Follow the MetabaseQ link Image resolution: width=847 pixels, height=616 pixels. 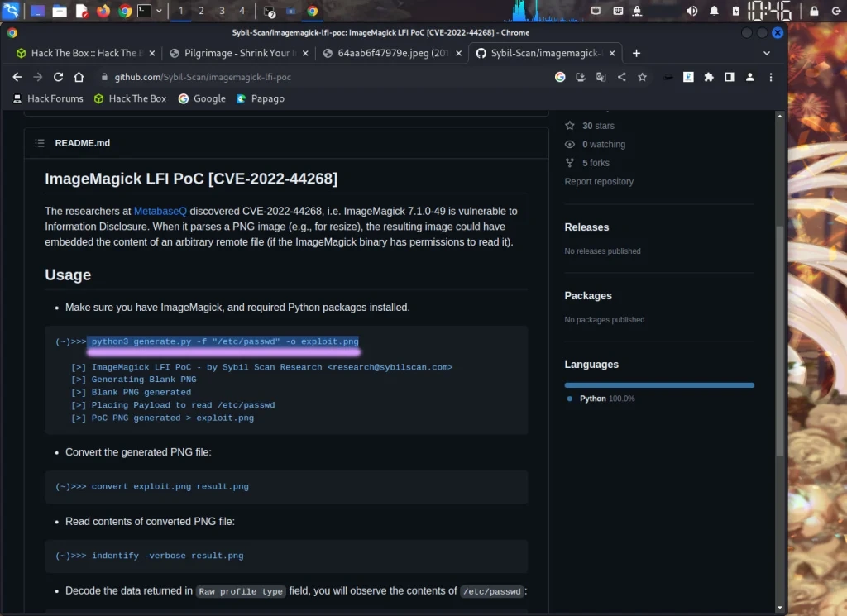[160, 211]
